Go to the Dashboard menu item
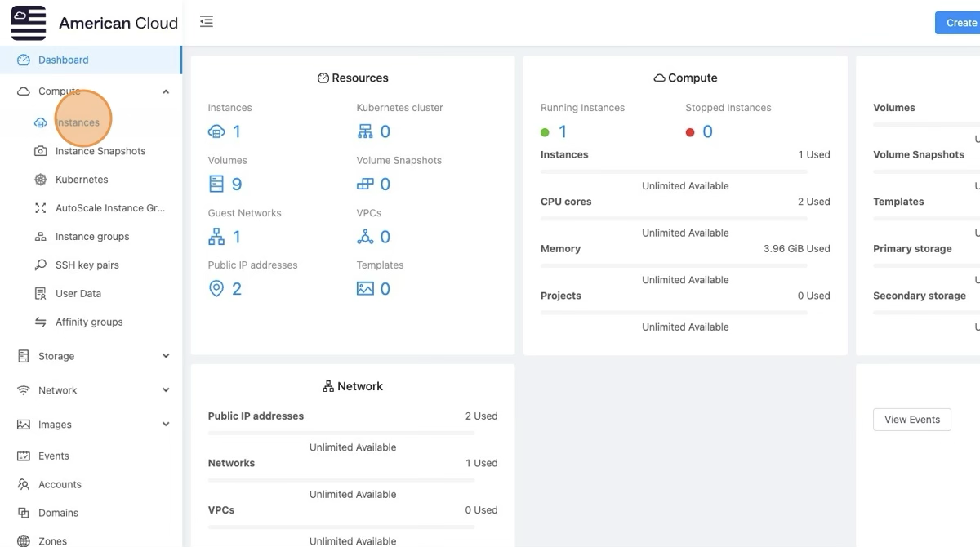Screen dimensions: 980x547 click(63, 60)
